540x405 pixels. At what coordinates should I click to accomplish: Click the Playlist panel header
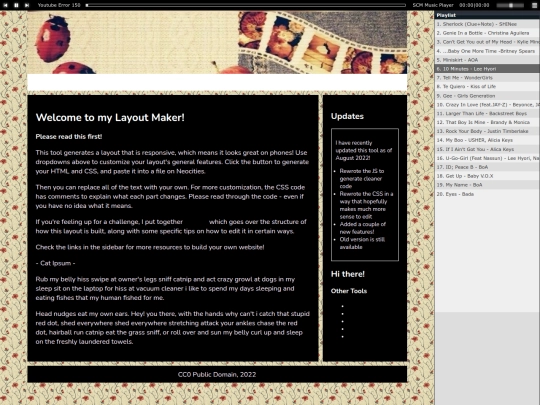(487, 15)
